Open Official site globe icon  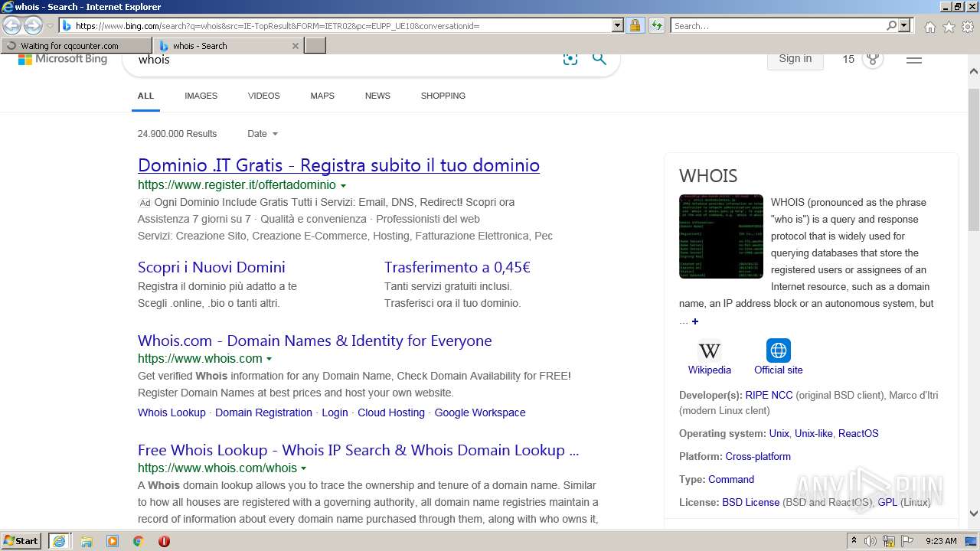[779, 350]
